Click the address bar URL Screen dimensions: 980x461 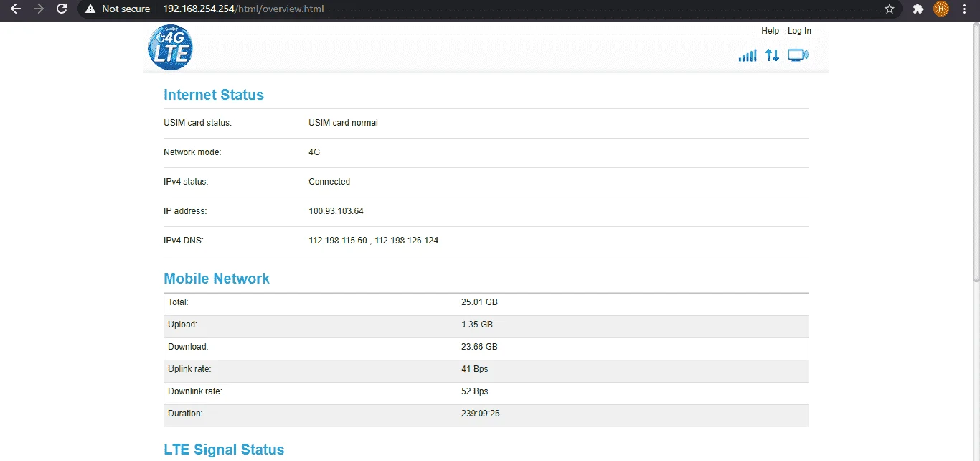(243, 9)
